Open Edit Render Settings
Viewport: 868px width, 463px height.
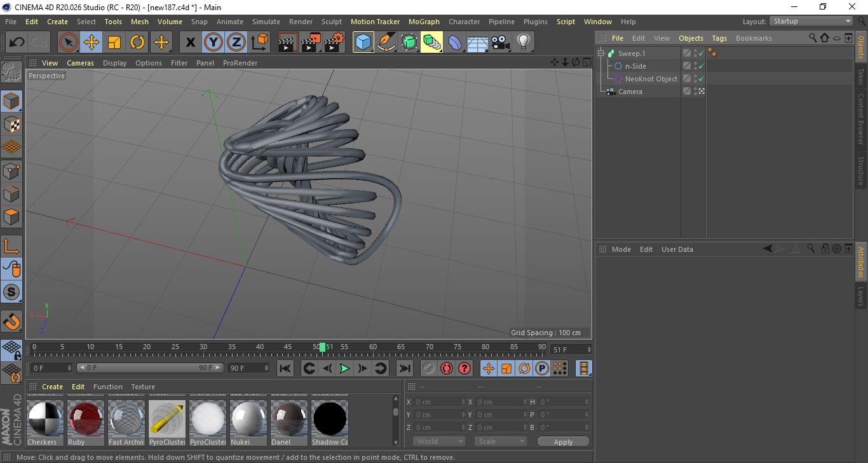pos(334,43)
